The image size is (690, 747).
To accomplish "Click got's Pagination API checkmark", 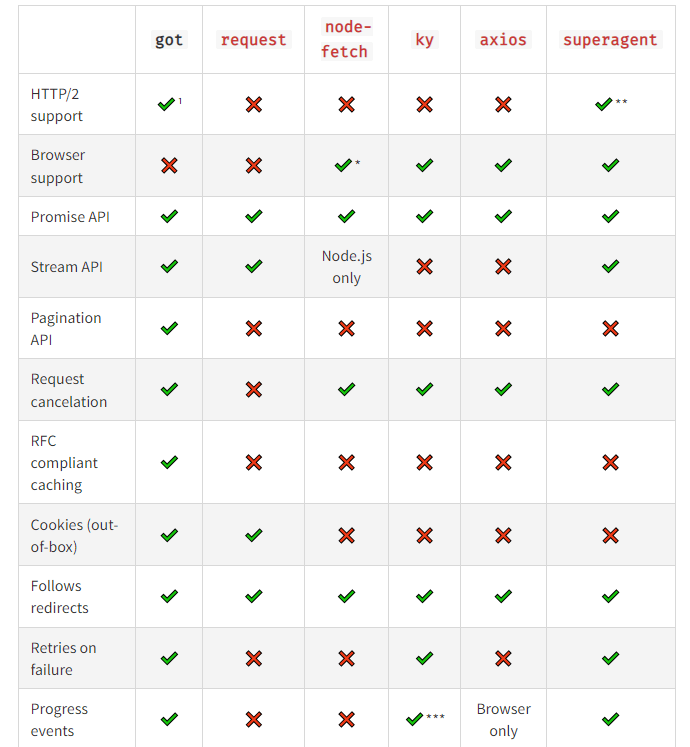I will tap(169, 328).
